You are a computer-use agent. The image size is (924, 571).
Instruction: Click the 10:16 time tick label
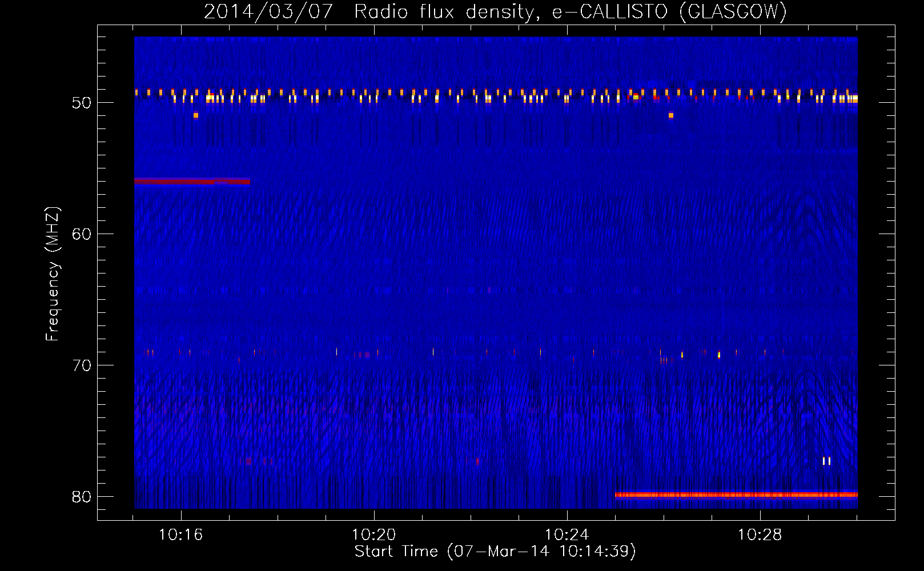[180, 535]
